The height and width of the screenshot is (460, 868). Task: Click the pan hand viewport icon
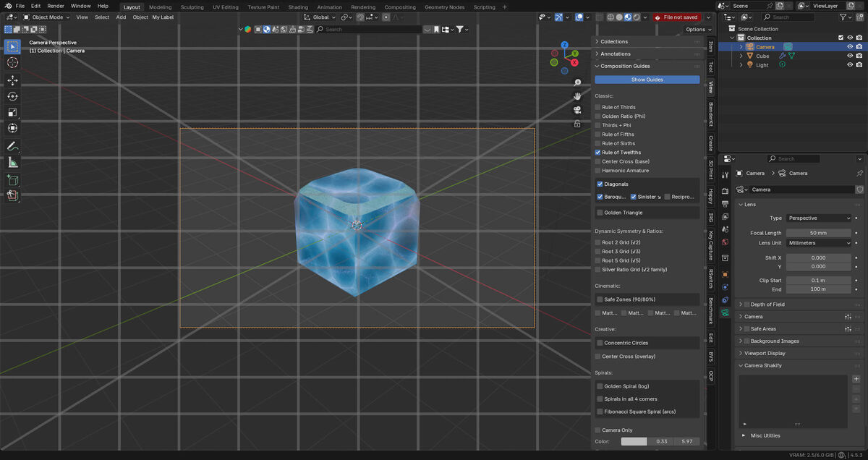577,96
